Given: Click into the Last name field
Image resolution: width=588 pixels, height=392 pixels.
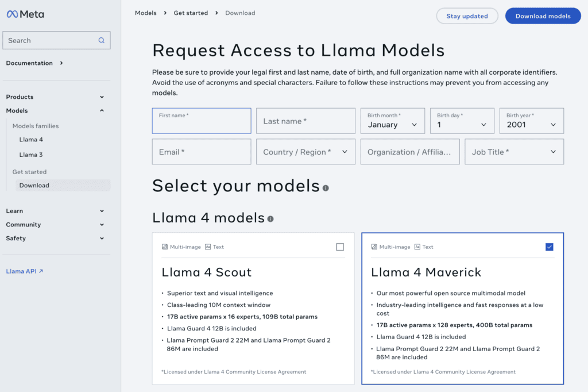Looking at the screenshot, I should pos(305,121).
